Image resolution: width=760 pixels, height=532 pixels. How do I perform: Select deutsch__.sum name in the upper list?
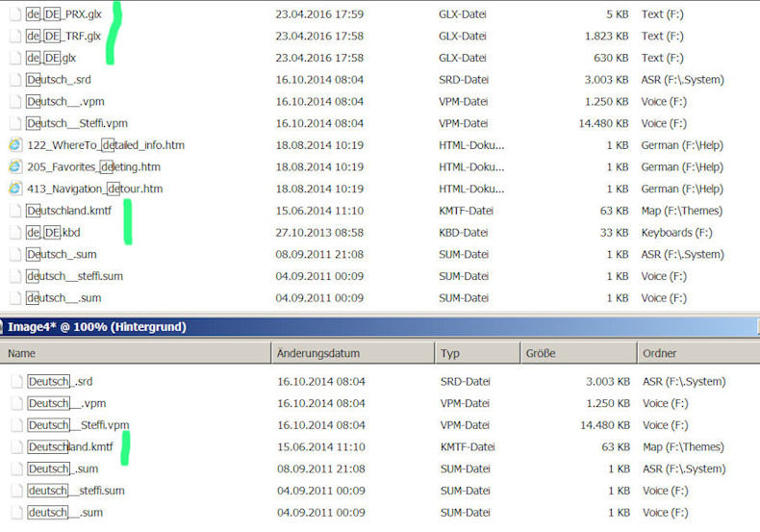[64, 298]
